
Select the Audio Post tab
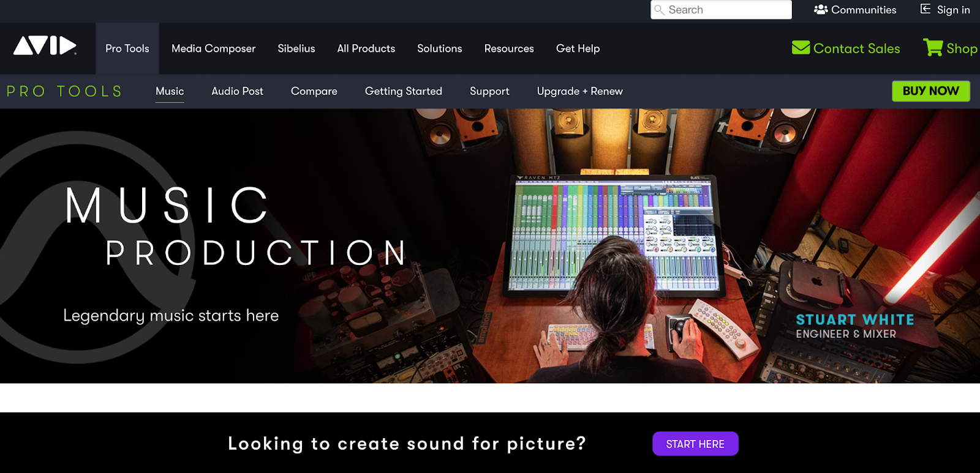pyautogui.click(x=237, y=91)
